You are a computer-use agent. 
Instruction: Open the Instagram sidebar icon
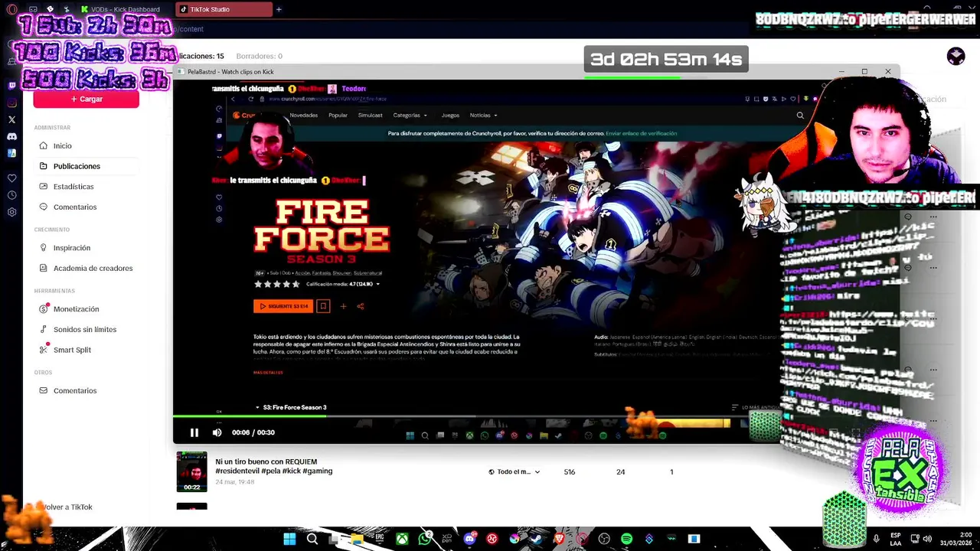11,103
